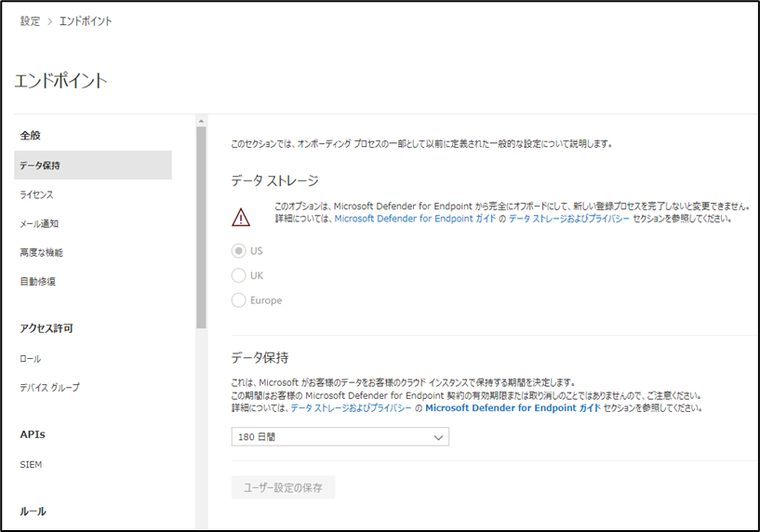Click the sidebar scrollbar up arrow
The width and height of the screenshot is (760, 532).
[201, 121]
